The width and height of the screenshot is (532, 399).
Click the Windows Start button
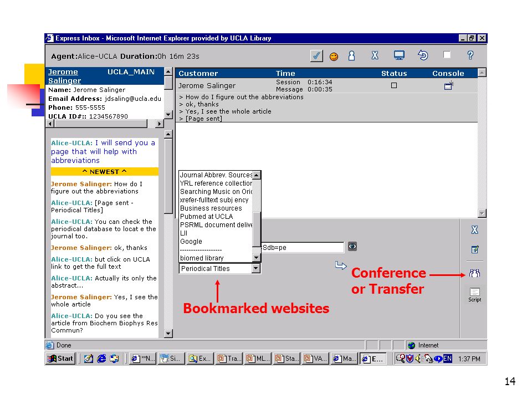pos(61,359)
